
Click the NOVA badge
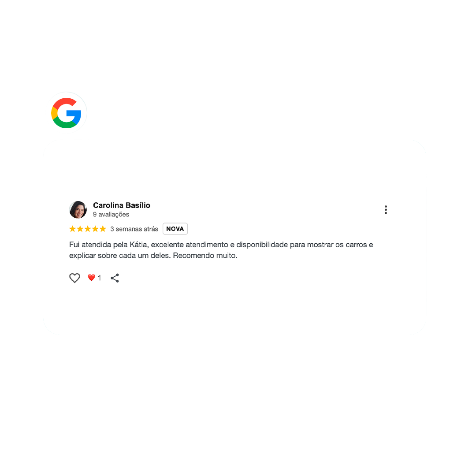[175, 229]
